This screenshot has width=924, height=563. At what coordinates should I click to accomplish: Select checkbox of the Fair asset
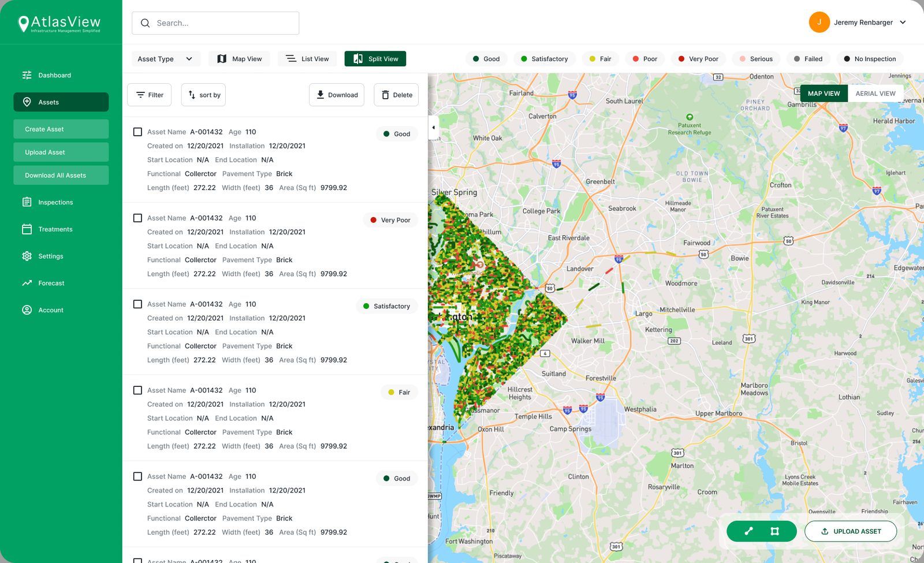(137, 390)
